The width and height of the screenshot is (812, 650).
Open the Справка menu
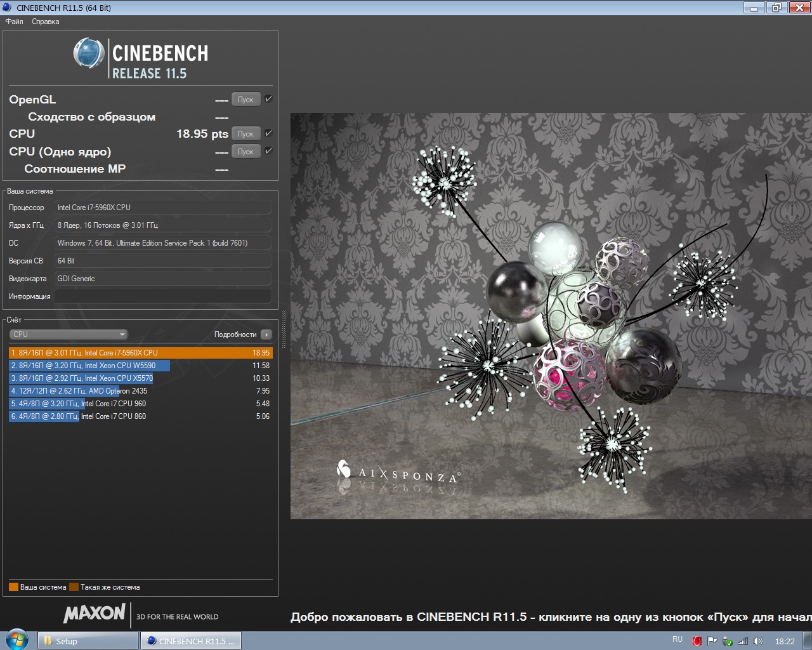(x=46, y=22)
